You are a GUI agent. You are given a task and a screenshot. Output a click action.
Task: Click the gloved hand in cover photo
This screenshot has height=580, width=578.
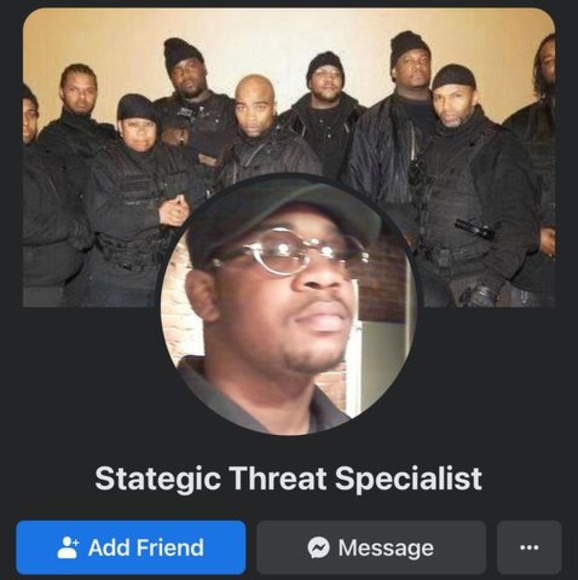tap(481, 296)
